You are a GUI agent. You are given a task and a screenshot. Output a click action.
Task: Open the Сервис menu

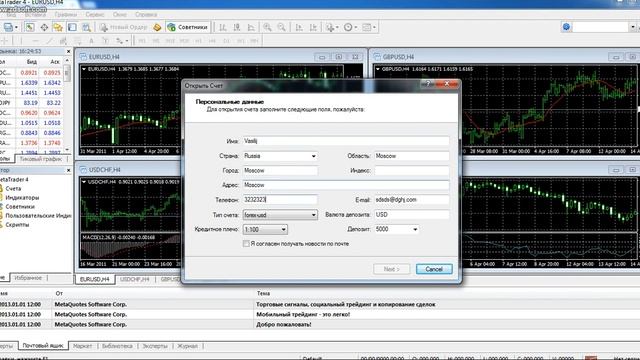click(95, 14)
